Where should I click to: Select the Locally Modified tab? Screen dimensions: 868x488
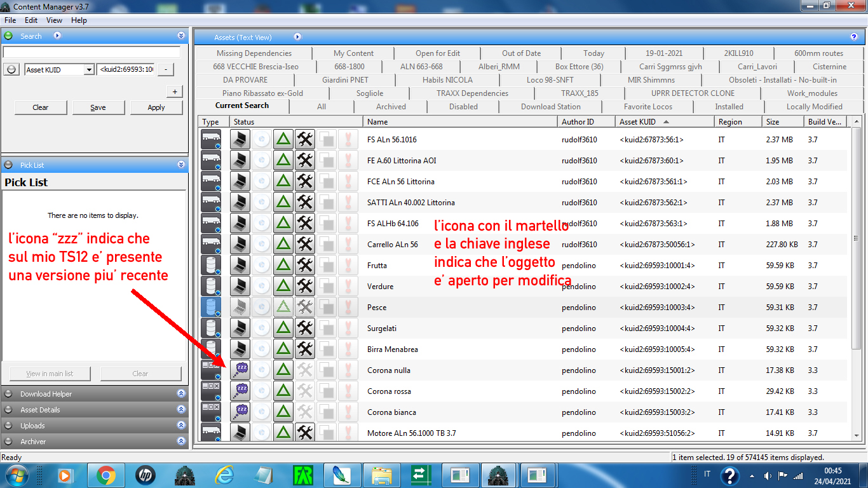814,107
